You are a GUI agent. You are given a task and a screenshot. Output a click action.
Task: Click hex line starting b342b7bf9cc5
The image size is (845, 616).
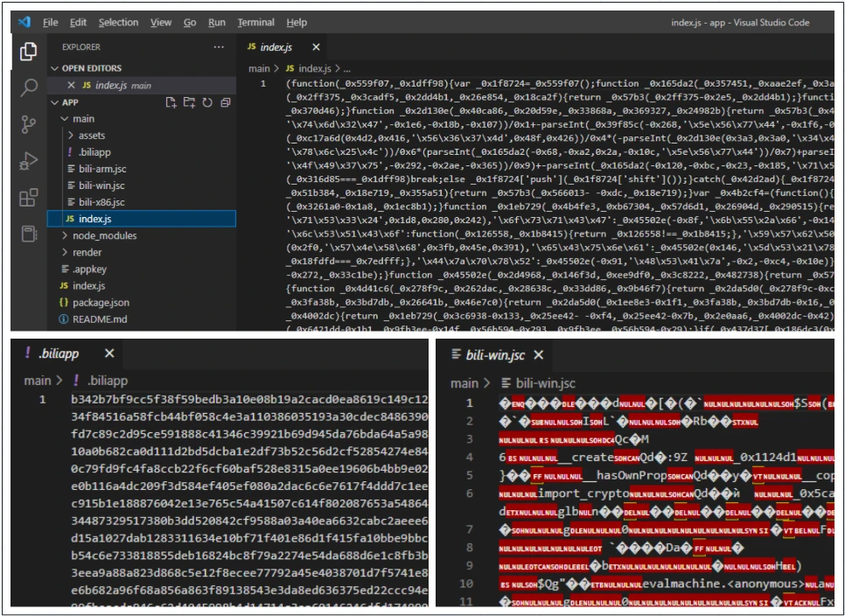(249, 399)
